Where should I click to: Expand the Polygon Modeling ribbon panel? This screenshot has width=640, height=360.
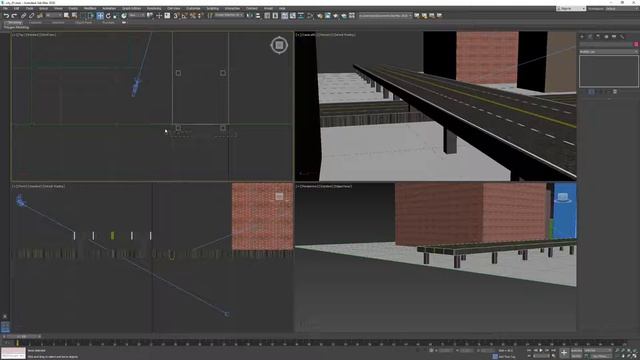(x=16, y=27)
